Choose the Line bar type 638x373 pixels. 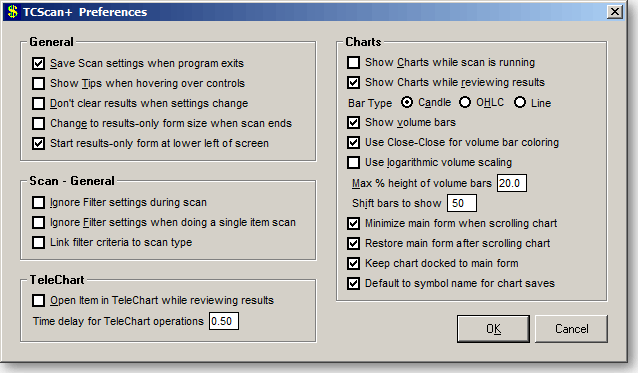tap(520, 103)
